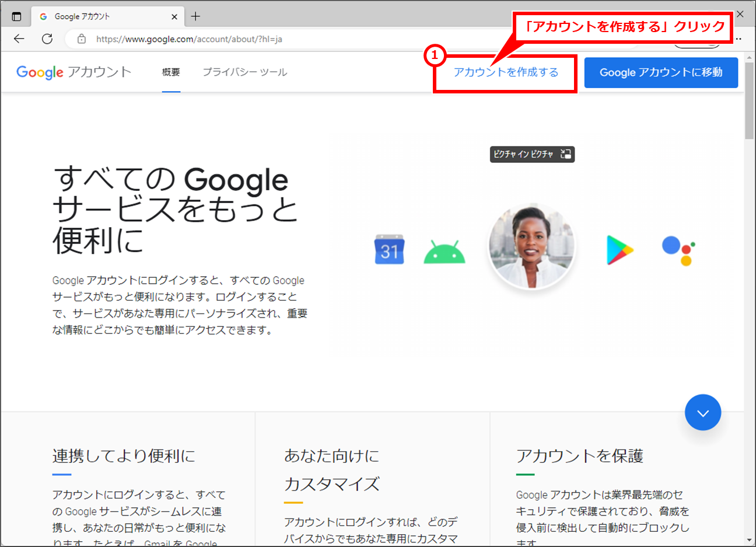The width and height of the screenshot is (756, 547).
Task: Click the circular profile photo
Action: (x=531, y=246)
